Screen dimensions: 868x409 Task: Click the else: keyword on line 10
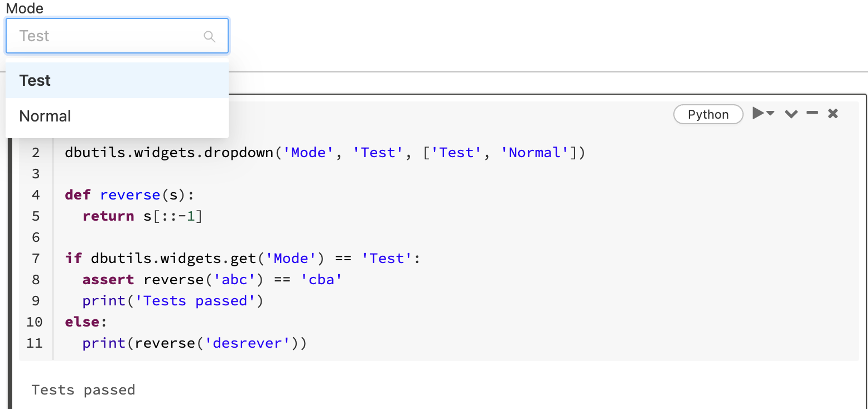pyautogui.click(x=85, y=322)
